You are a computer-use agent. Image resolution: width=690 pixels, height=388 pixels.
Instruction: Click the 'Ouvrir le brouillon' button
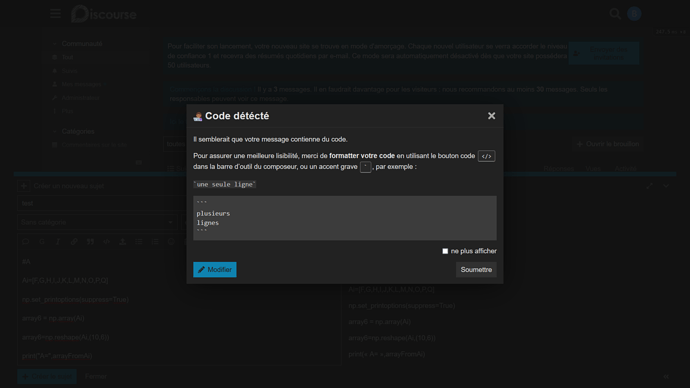[x=608, y=144]
